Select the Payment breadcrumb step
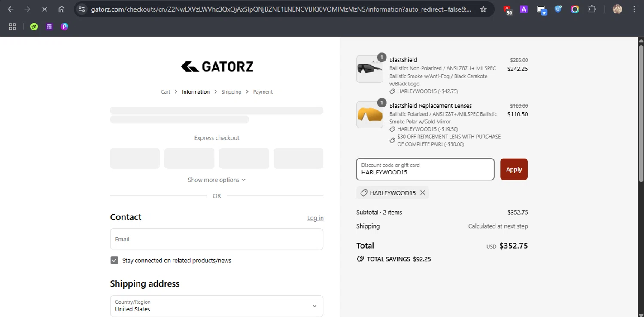This screenshot has width=644, height=317. pyautogui.click(x=263, y=92)
